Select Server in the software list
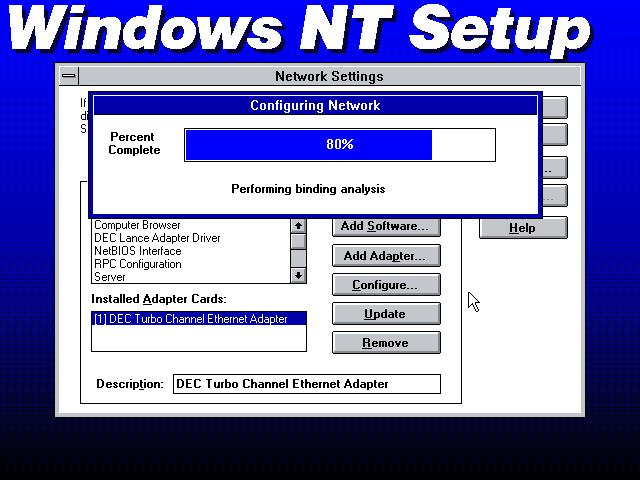Screen dimensions: 640x480 click(191, 277)
